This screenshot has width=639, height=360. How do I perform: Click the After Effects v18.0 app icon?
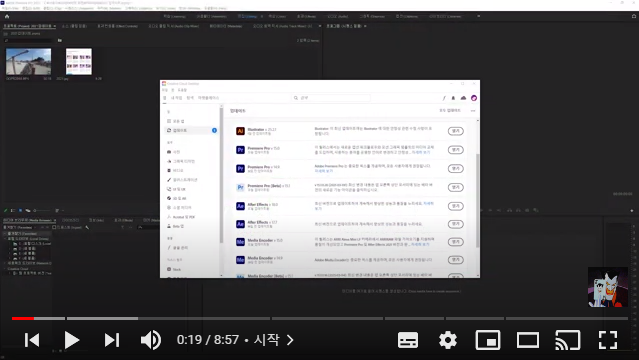pos(240,206)
